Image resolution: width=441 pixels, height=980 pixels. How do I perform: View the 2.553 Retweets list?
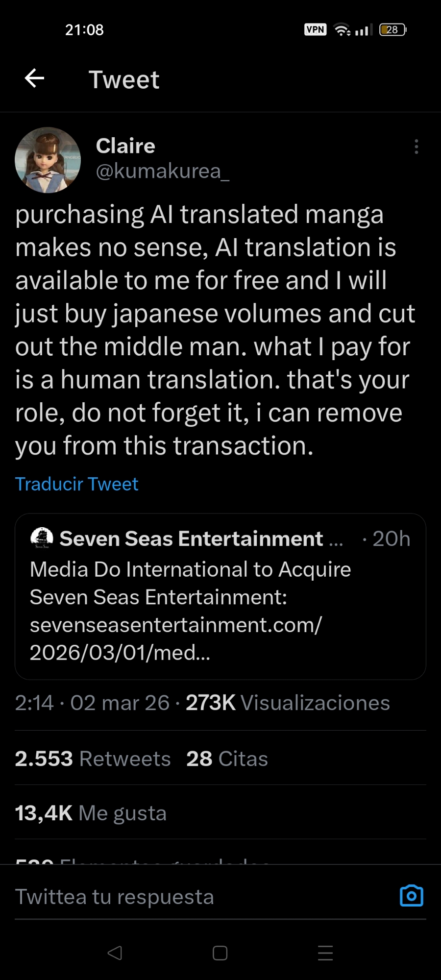click(93, 759)
